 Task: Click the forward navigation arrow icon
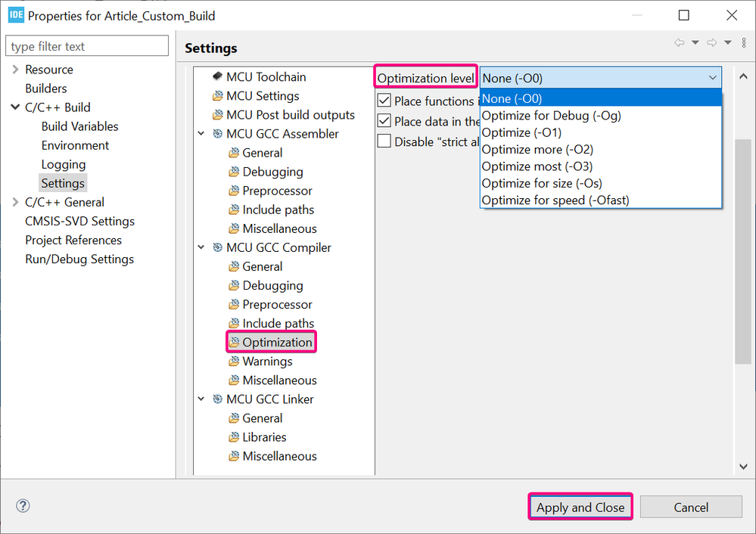[x=712, y=43]
